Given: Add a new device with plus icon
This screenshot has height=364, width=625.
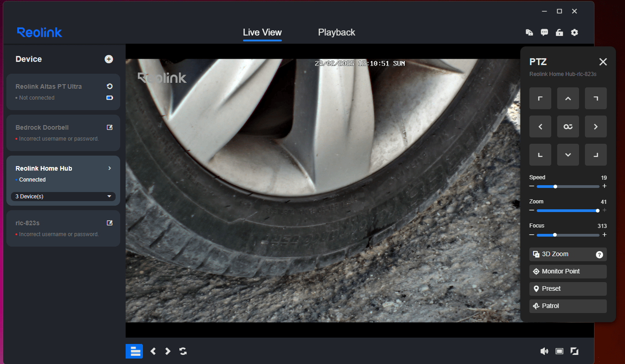Looking at the screenshot, I should click(109, 59).
